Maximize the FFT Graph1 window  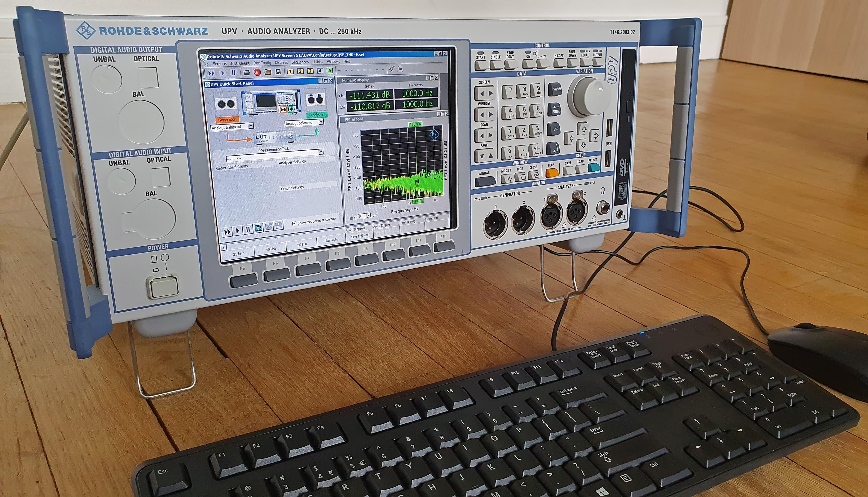(x=443, y=114)
